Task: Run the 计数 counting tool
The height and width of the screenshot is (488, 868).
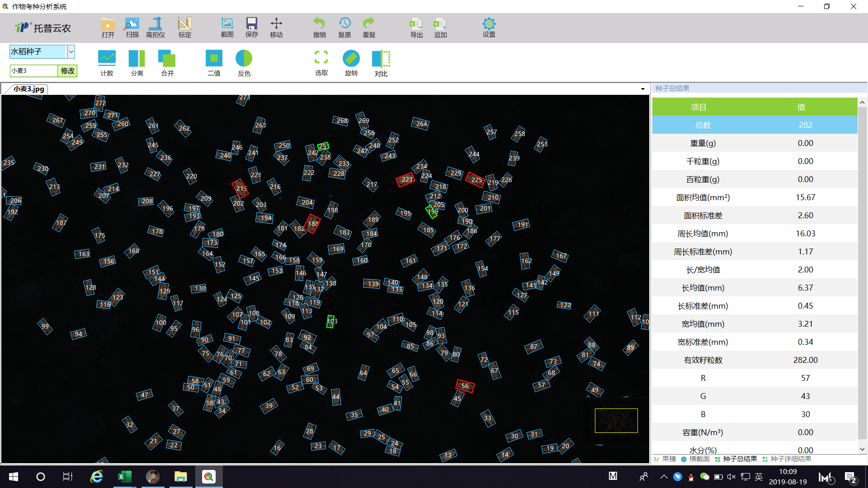Action: coord(107,63)
